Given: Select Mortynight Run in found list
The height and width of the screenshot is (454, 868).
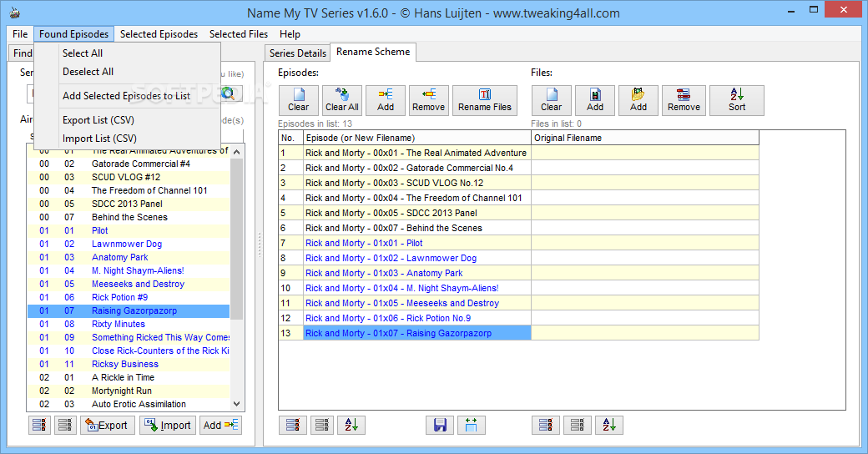Looking at the screenshot, I should (x=129, y=391).
